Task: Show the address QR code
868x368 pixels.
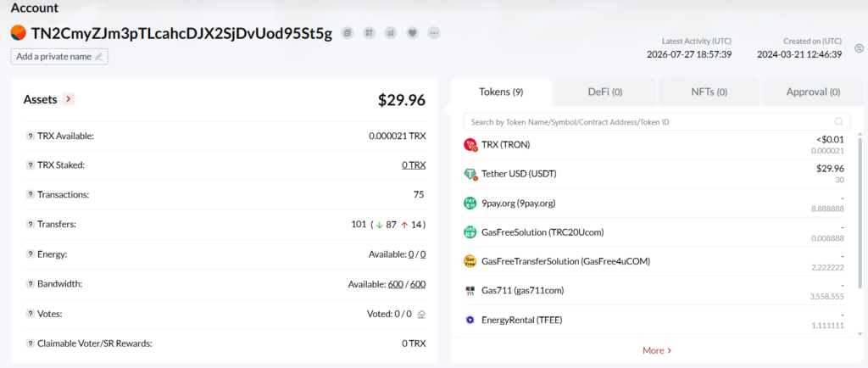Action: click(369, 33)
